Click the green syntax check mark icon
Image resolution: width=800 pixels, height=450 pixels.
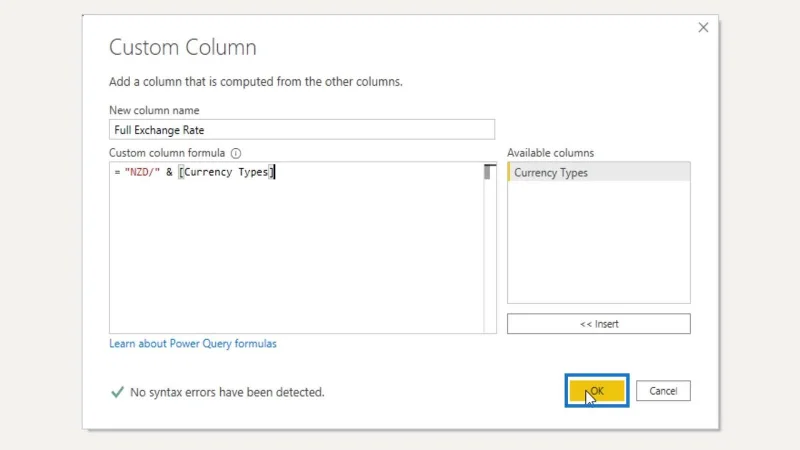pos(117,392)
